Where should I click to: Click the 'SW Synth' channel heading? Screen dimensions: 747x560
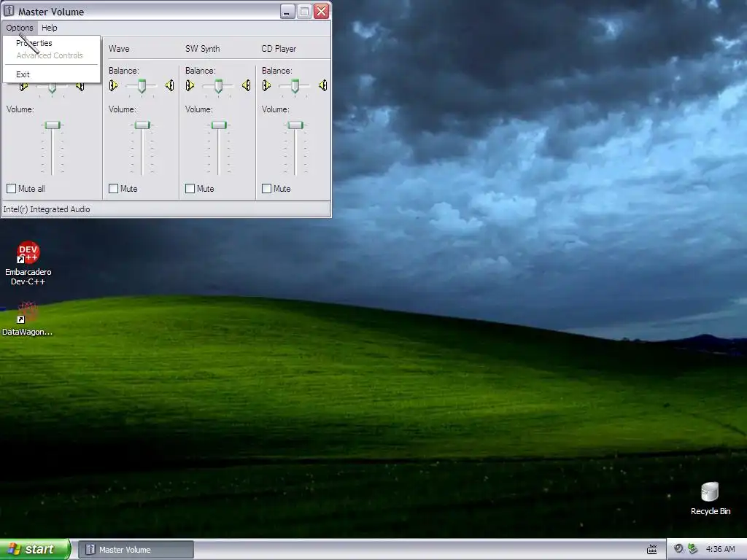coord(203,49)
